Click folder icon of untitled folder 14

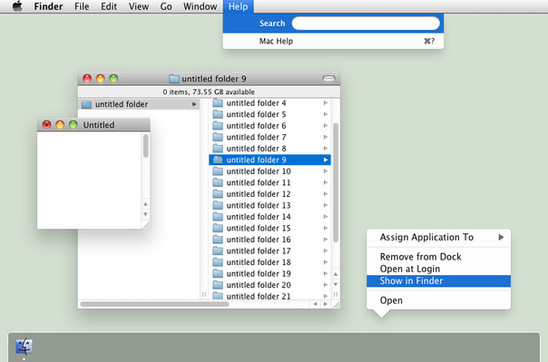pos(218,216)
